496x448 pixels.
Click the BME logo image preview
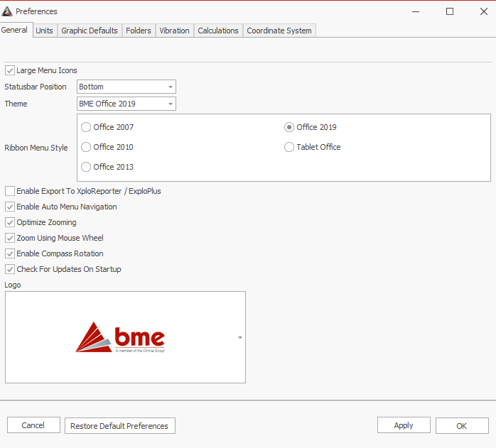click(x=121, y=337)
